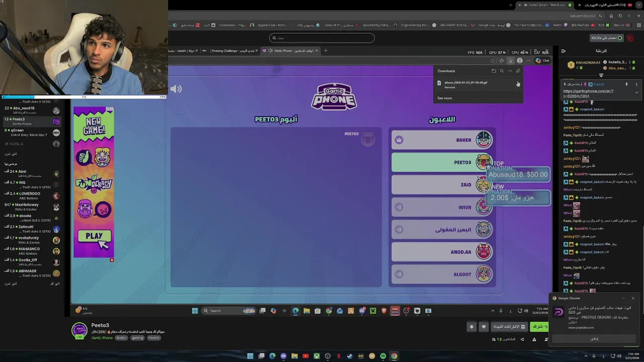
Task: Open Spotify on bottom taskbar
Action: tap(383, 356)
